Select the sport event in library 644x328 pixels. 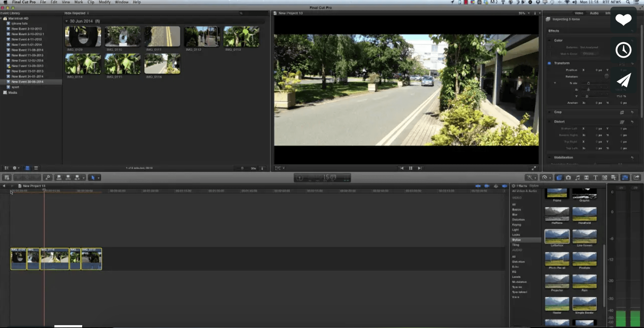pos(15,87)
